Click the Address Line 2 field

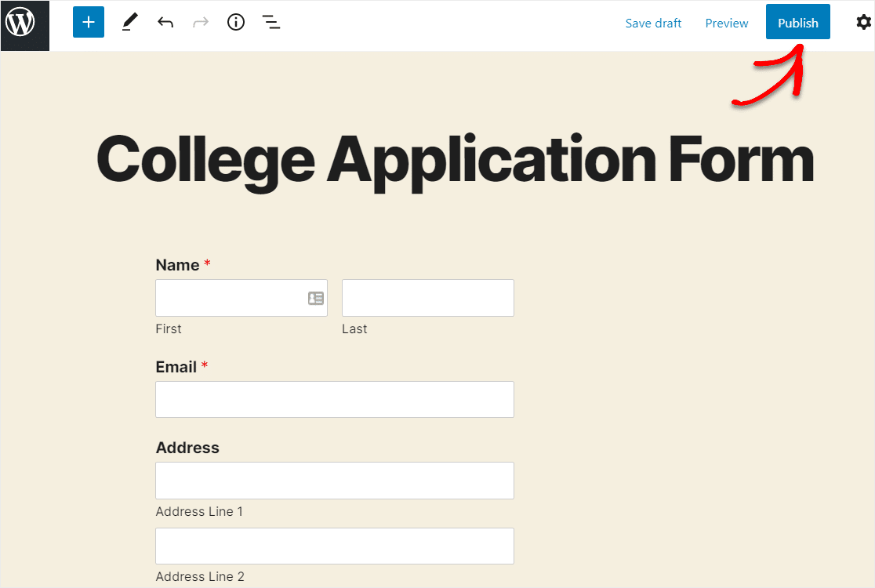(x=335, y=546)
